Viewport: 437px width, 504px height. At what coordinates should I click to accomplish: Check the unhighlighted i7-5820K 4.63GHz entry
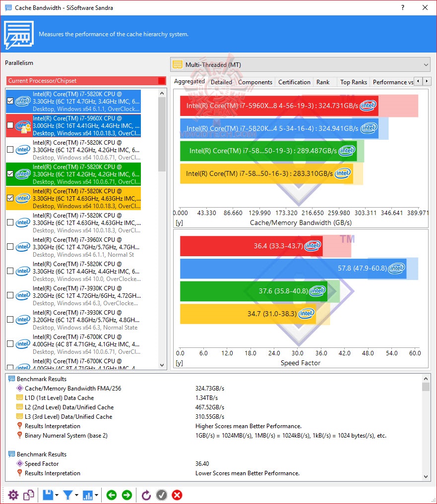coord(10,222)
